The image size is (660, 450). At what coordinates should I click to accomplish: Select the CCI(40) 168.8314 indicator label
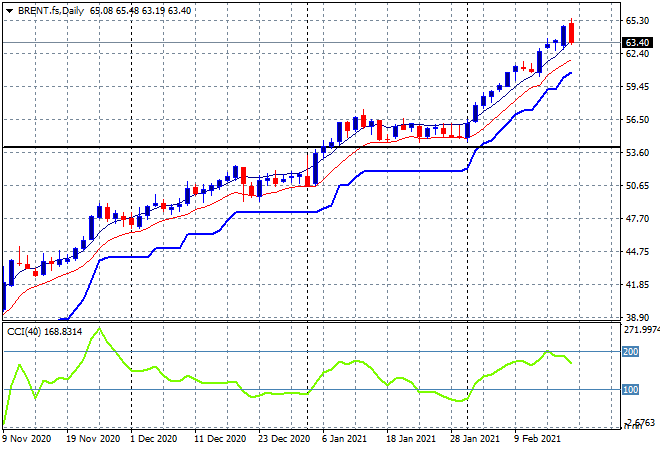pyautogui.click(x=45, y=332)
